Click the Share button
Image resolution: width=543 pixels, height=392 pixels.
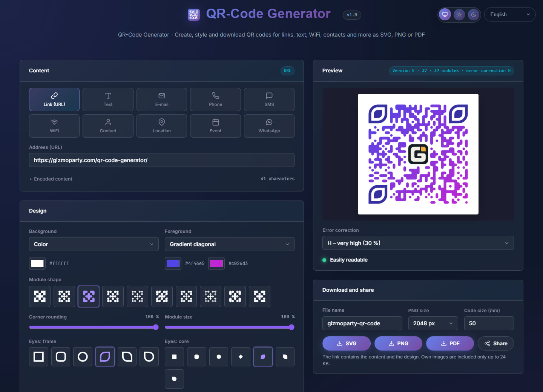coord(496,343)
